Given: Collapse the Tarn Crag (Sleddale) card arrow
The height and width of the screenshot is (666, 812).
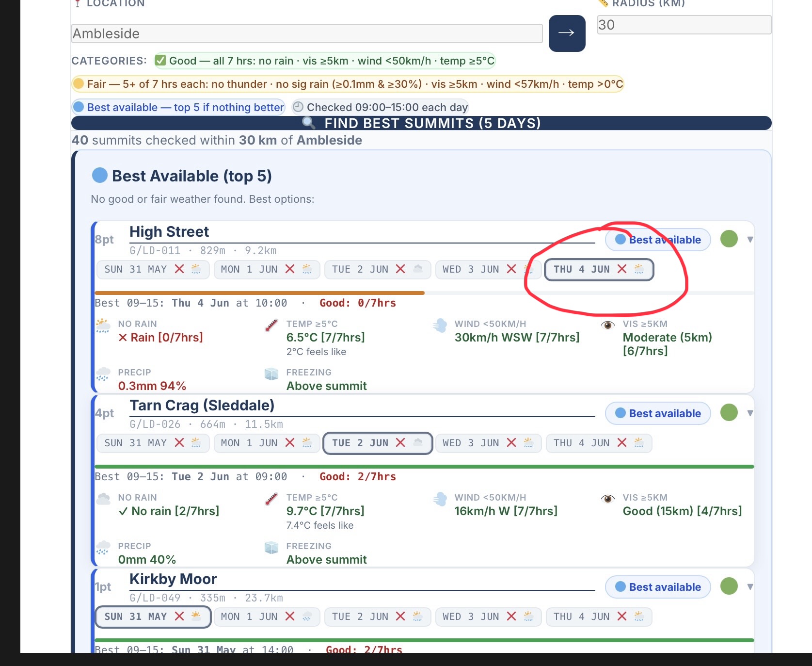Looking at the screenshot, I should pos(750,413).
